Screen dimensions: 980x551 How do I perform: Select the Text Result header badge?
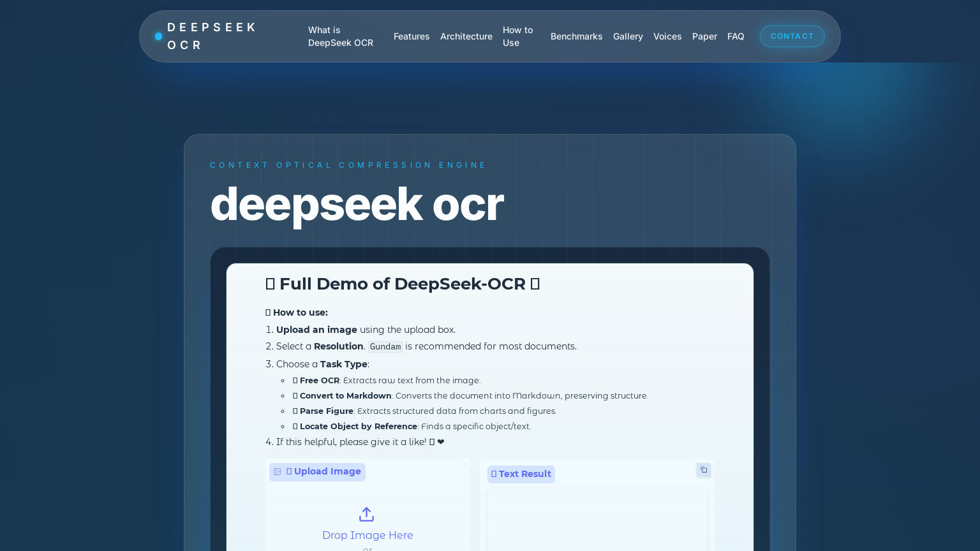521,474
